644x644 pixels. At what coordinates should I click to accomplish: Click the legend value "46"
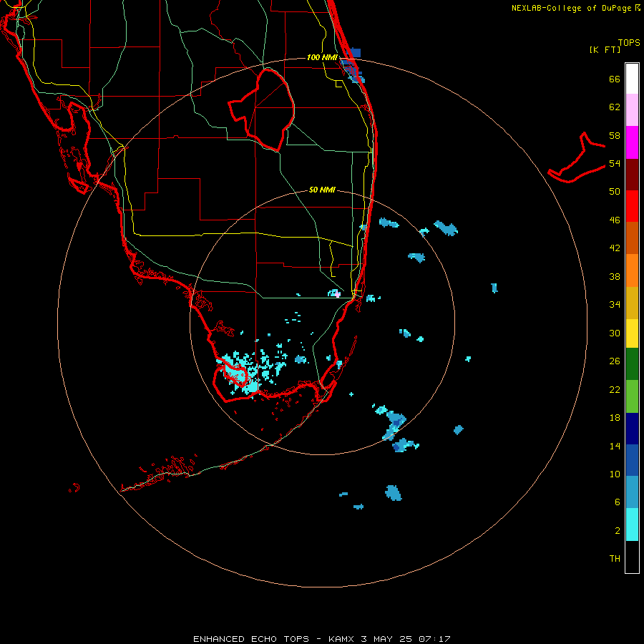615,220
